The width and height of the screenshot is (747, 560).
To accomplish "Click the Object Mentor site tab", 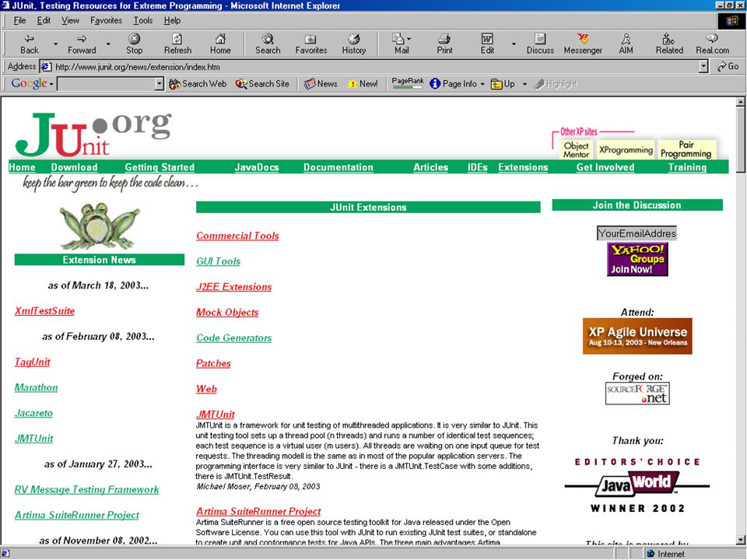I will (x=576, y=149).
